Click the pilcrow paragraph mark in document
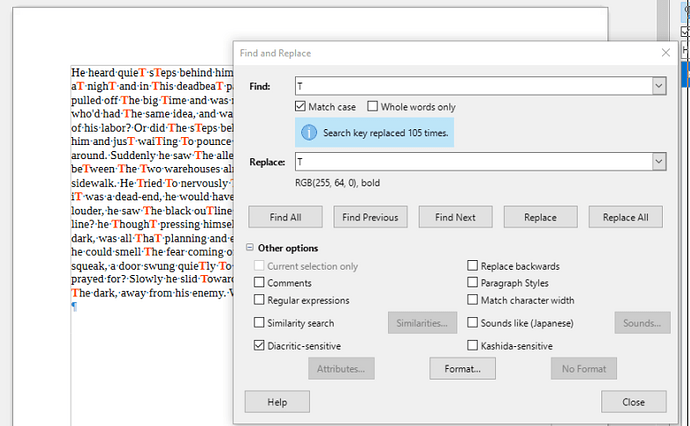This screenshot has height=426, width=690. point(74,307)
